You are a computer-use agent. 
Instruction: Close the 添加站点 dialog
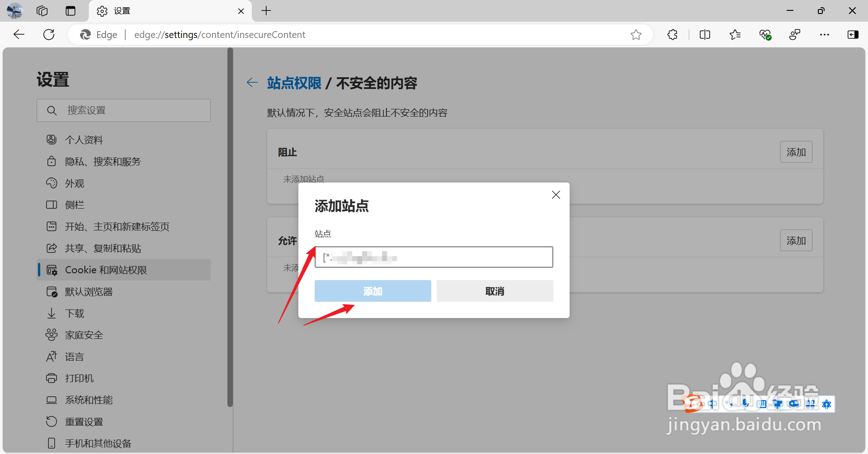coord(556,194)
